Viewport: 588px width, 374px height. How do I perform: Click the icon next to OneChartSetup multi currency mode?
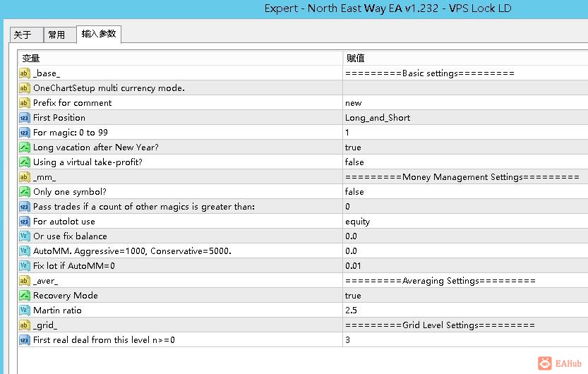[x=25, y=88]
